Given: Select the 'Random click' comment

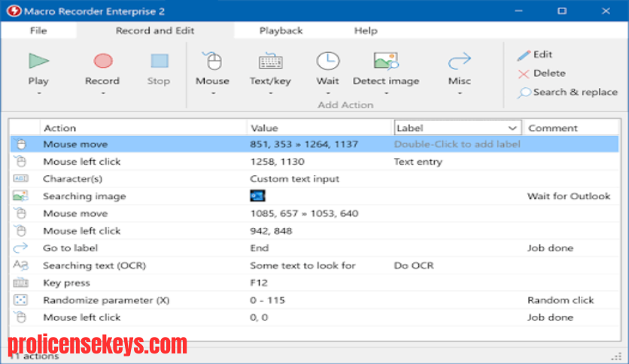Looking at the screenshot, I should (561, 300).
